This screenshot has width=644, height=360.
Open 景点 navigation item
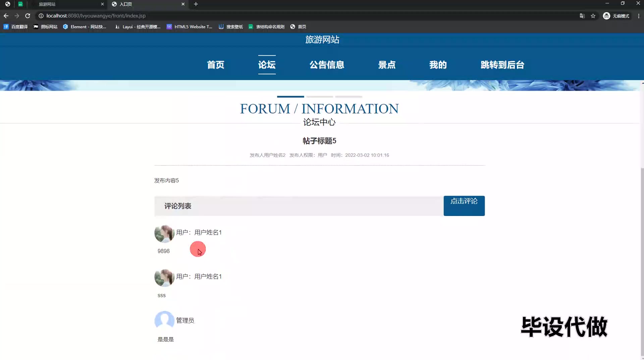pos(387,65)
